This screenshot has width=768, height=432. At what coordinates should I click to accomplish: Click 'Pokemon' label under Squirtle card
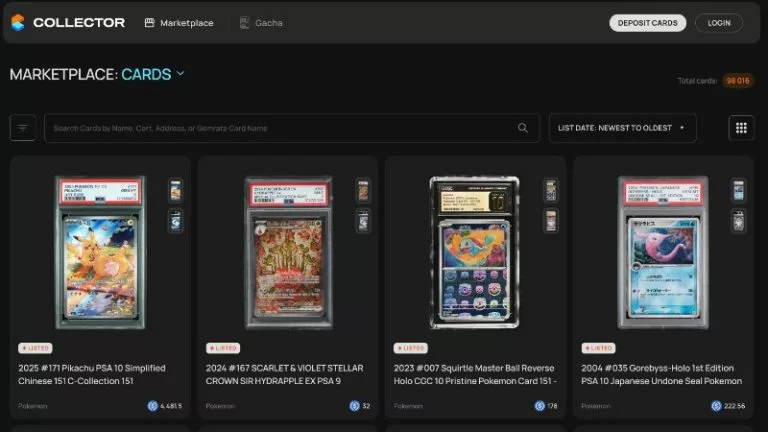point(408,406)
